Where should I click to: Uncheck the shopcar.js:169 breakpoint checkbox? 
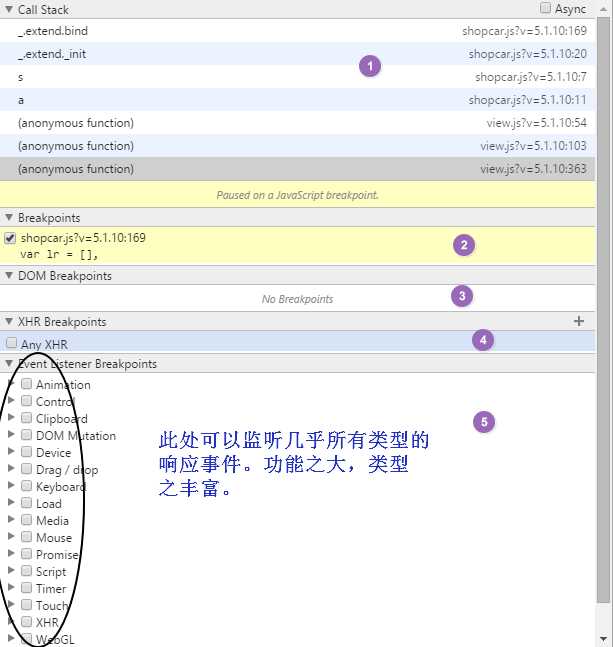(x=10, y=238)
